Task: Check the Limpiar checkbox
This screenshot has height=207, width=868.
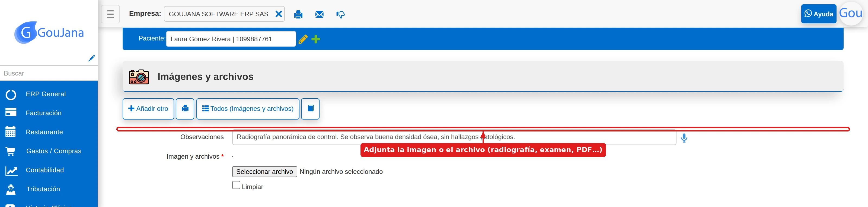Action: pyautogui.click(x=236, y=185)
